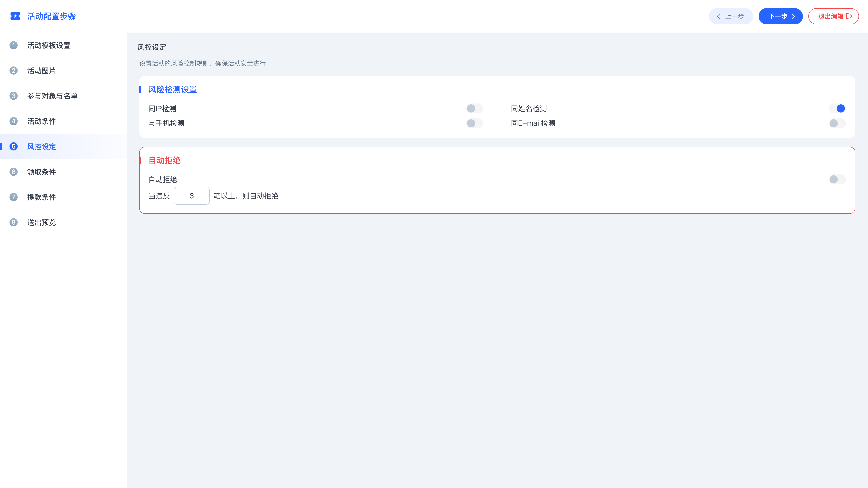Viewport: 868px width, 488px height.
Task: Enable the 与手机检测 switch
Action: 474,123
